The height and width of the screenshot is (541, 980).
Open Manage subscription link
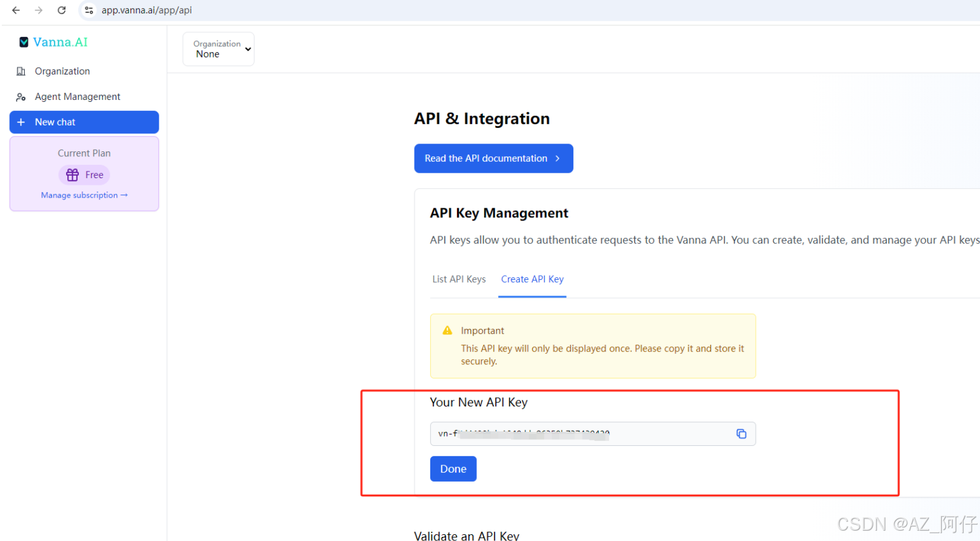pyautogui.click(x=84, y=195)
